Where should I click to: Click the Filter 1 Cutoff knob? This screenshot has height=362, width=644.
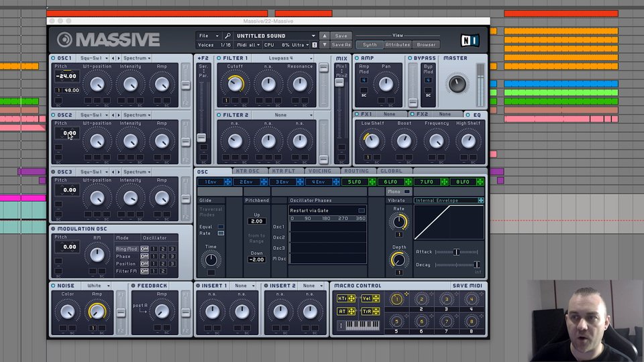235,84
